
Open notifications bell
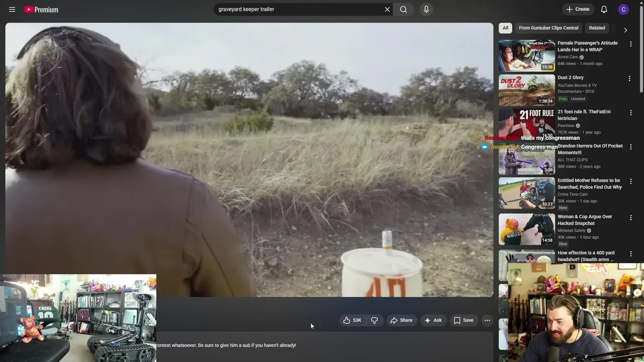(x=604, y=10)
